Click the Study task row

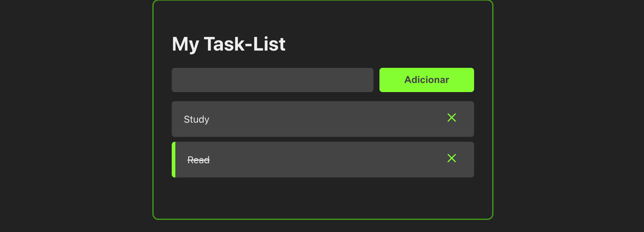coord(302,119)
